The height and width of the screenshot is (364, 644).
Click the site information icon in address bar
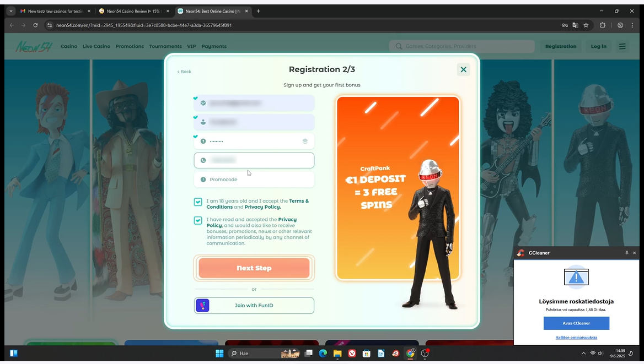coord(49,25)
